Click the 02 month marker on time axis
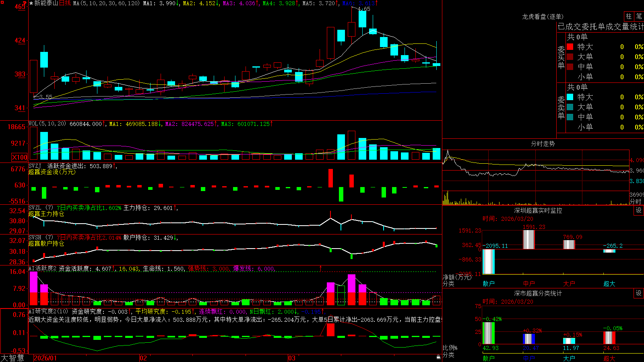The height and width of the screenshot is (362, 644). point(143,358)
